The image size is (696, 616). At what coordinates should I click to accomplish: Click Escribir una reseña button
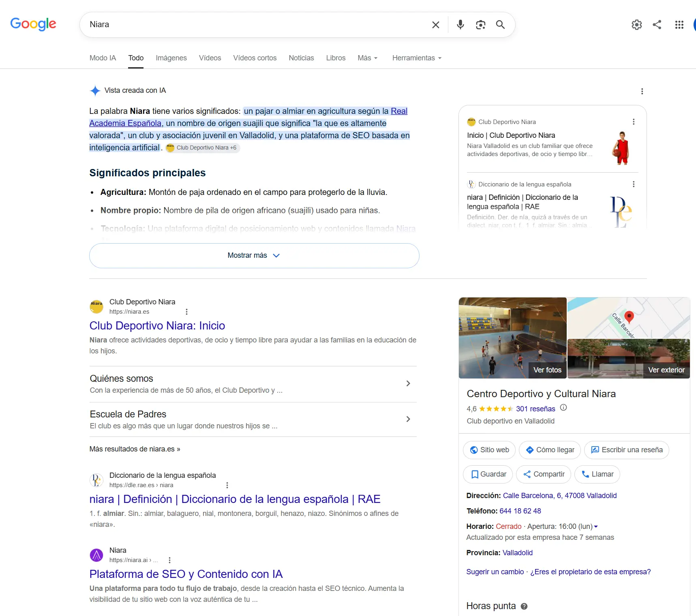627,450
